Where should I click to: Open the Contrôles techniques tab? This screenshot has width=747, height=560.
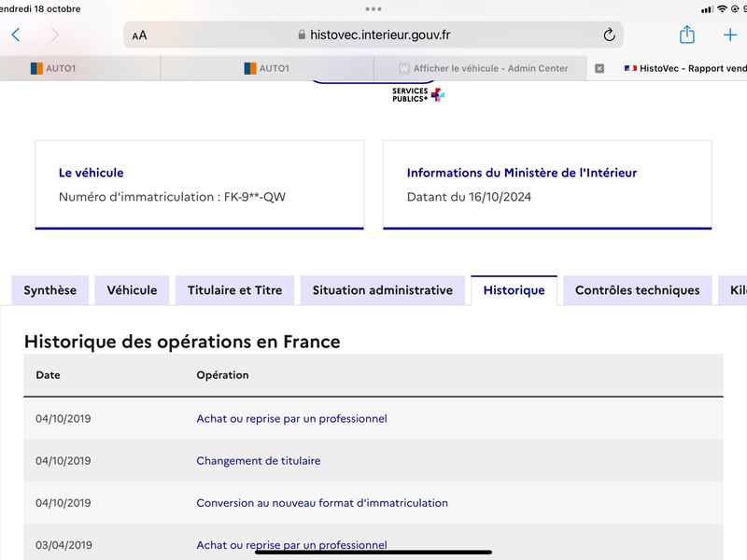[x=638, y=290]
